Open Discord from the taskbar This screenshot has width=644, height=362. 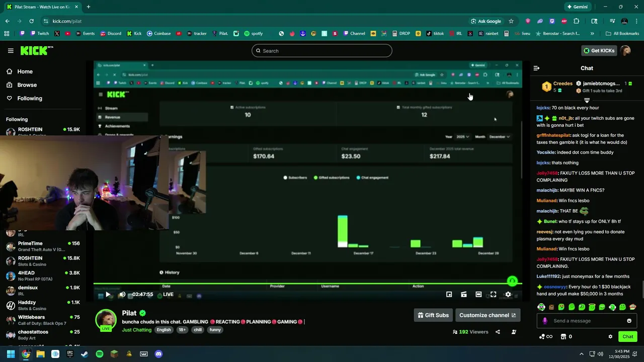tap(158, 354)
